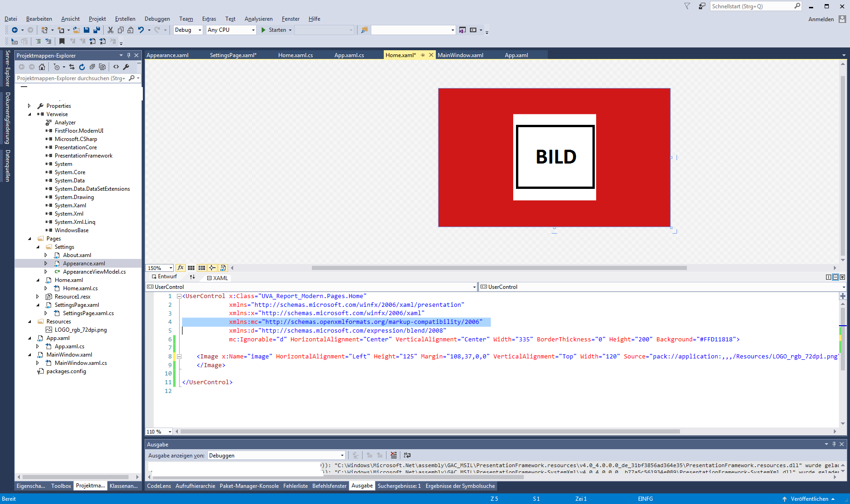Toggle bookmark with the bookmark icon
Screen dimensions: 850x504
tap(62, 41)
